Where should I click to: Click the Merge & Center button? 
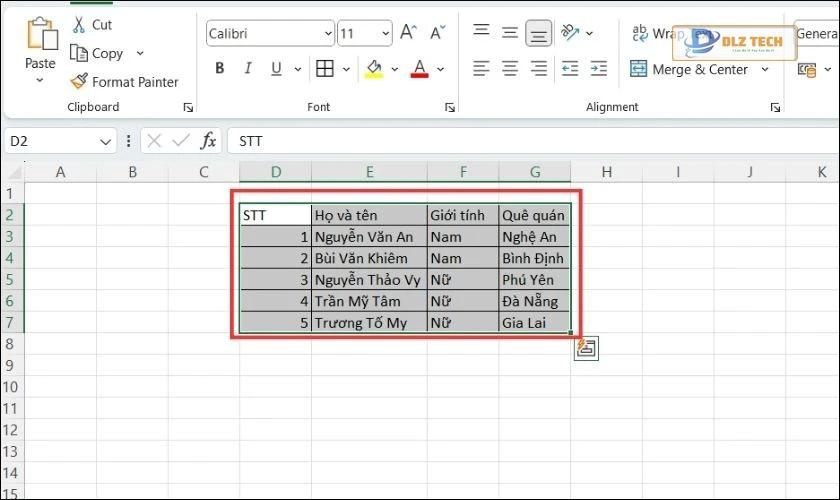tap(690, 70)
